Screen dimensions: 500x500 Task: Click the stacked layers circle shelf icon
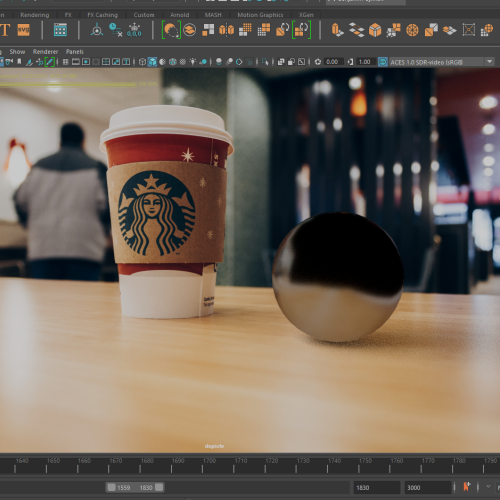(x=190, y=30)
